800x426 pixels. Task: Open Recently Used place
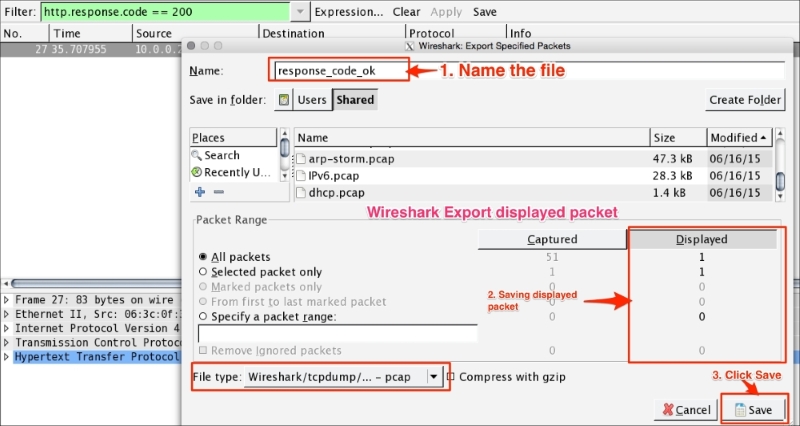231,172
